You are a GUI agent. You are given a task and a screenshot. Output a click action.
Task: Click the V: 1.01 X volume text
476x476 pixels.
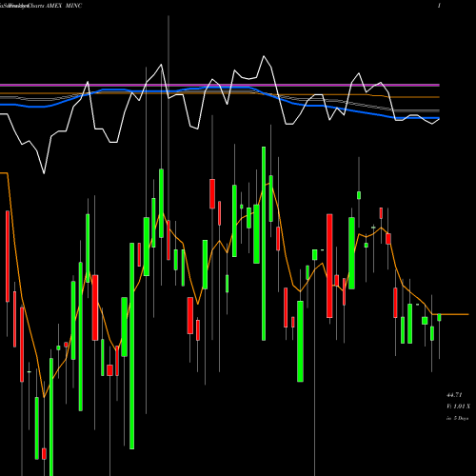tap(458, 407)
